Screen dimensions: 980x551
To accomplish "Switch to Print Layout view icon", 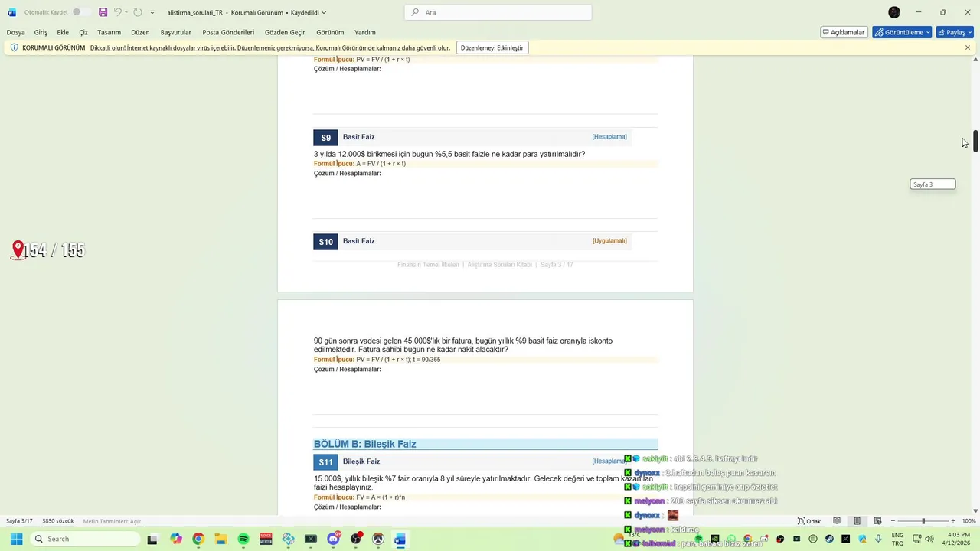I will pos(857,521).
